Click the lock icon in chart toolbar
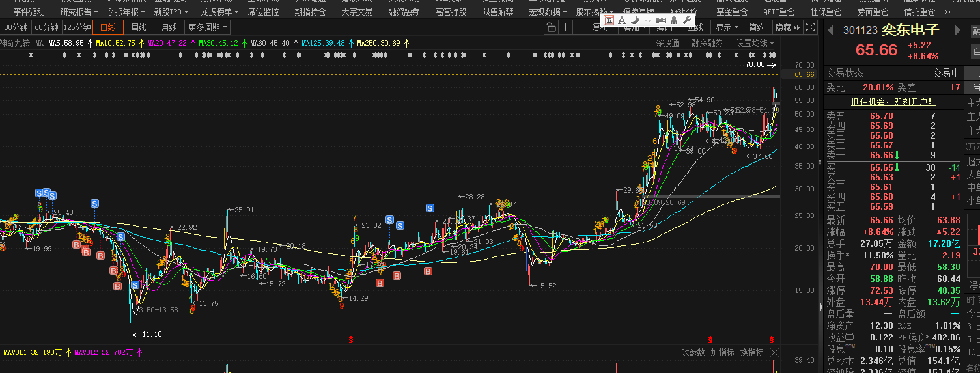The height and width of the screenshot is (373, 980). tap(551, 27)
